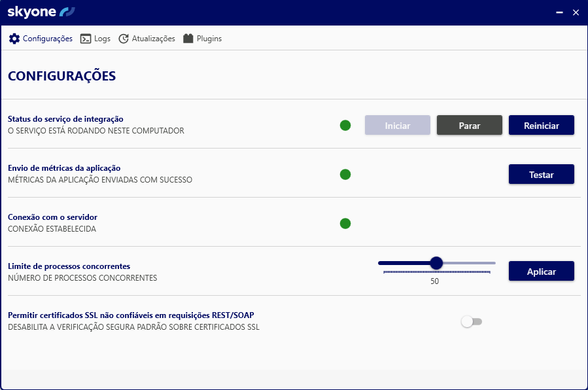Go to the Plugins tab label

pyautogui.click(x=209, y=39)
